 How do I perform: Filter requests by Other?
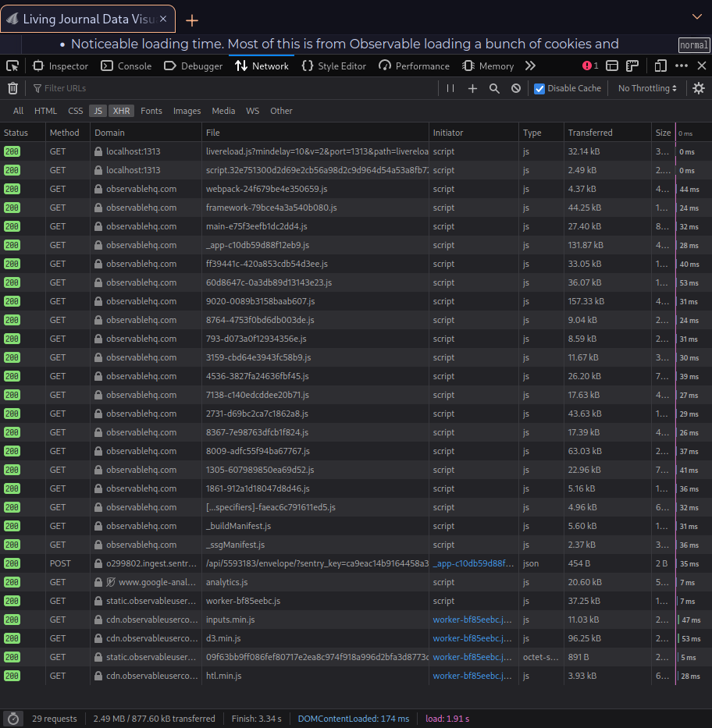(x=282, y=111)
